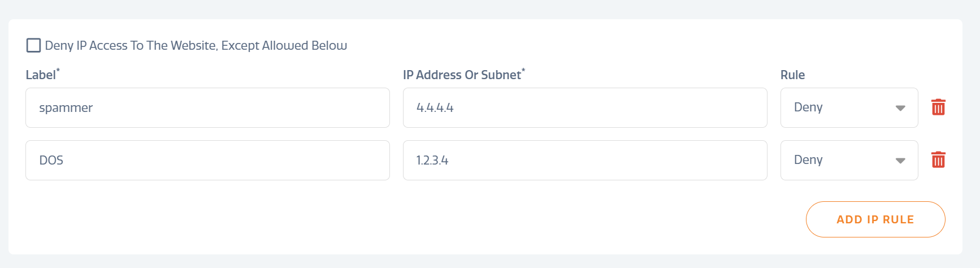Screen dimensions: 980x268
Task: Click the 'Label' column heading
Action: point(41,75)
